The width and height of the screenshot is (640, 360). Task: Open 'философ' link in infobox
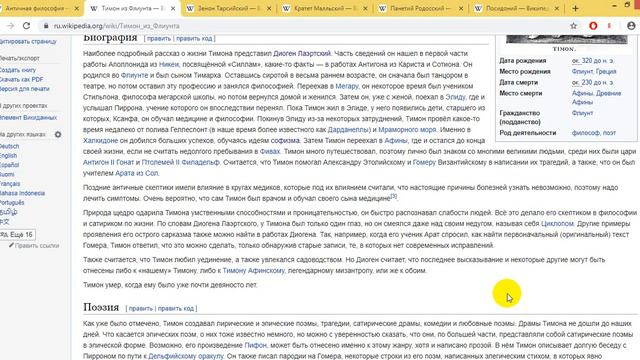[586, 133]
